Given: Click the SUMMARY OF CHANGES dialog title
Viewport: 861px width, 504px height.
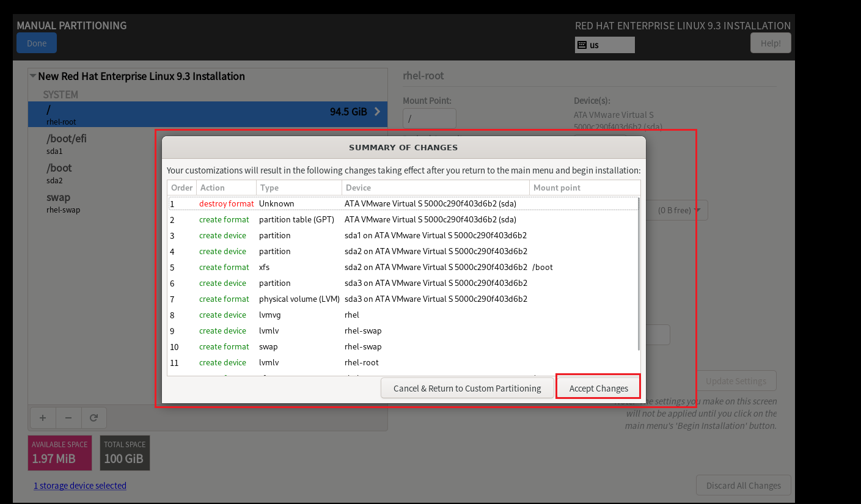Looking at the screenshot, I should pyautogui.click(x=403, y=147).
